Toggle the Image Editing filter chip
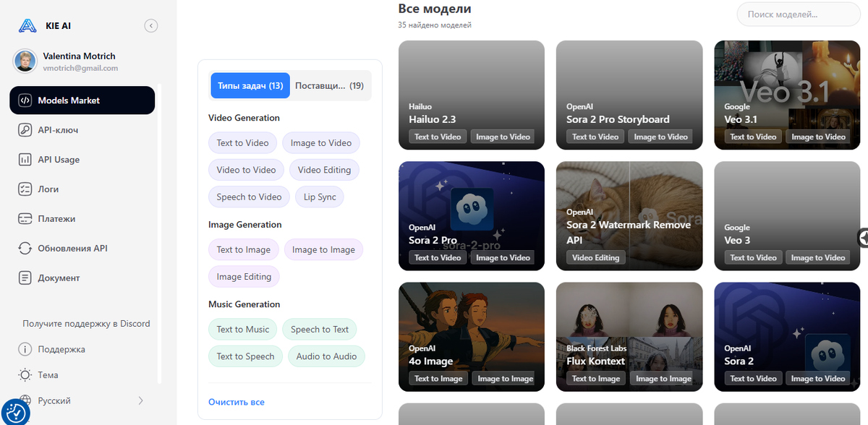Screen dimensions: 868x425 [x=244, y=277]
